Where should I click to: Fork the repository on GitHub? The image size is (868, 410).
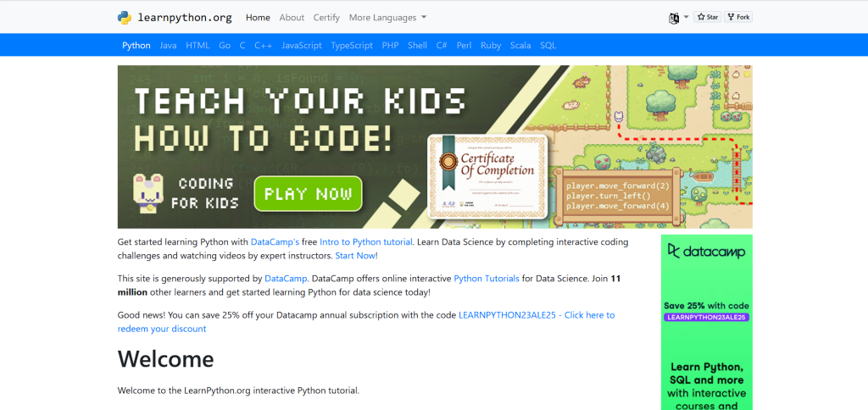click(x=738, y=17)
